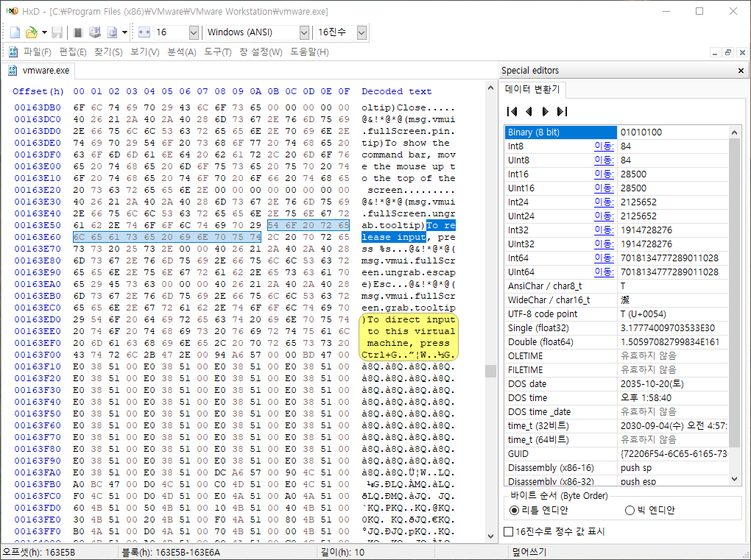Click the AnsiChar / char8_t value T
The height and width of the screenshot is (560, 751).
point(623,286)
